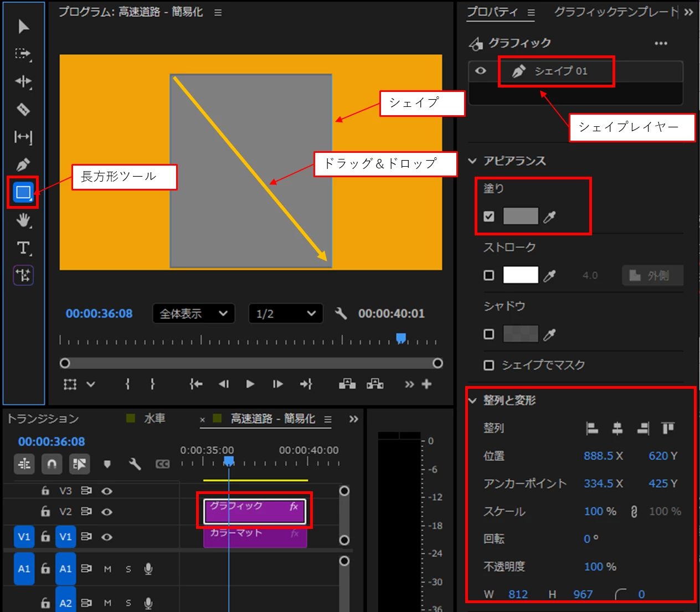Collapse the アピアランス section
The height and width of the screenshot is (612, 700).
472,161
